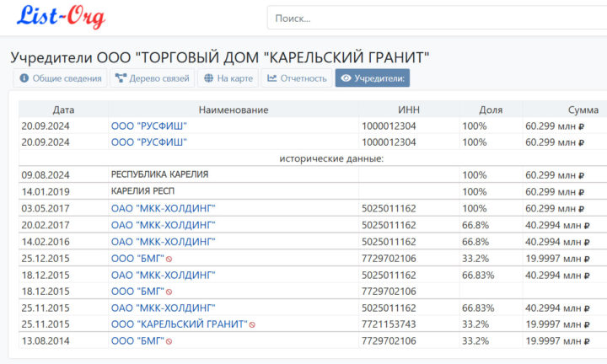Click the Наименование column header
Screen dimensions: 607x364
[x=234, y=110]
